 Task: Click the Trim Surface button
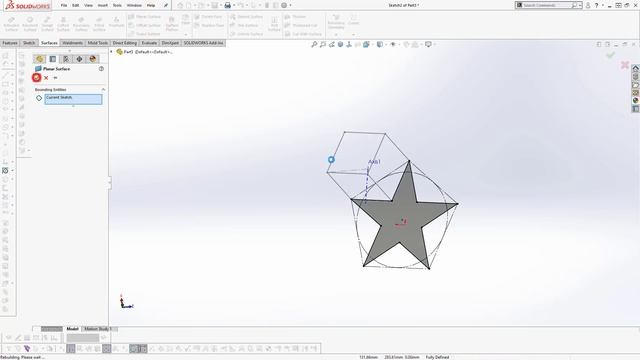click(244, 25)
